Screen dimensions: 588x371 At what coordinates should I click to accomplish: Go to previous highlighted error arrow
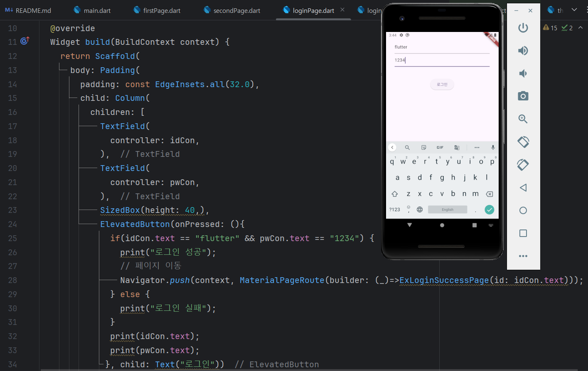pyautogui.click(x=581, y=27)
